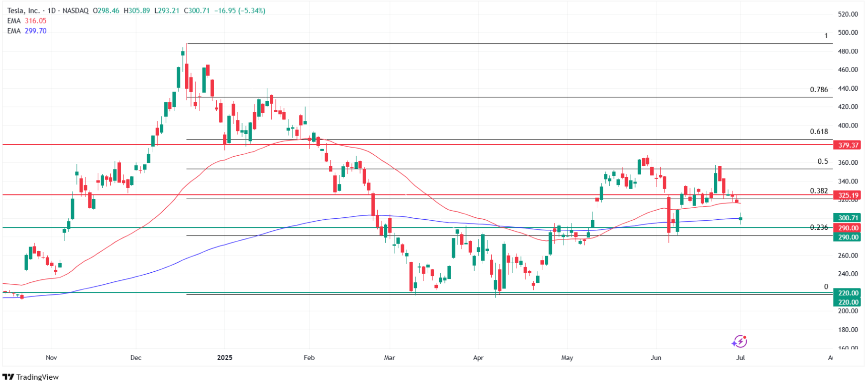Click the 360.00 price axis label
868x385 pixels.
point(848,162)
